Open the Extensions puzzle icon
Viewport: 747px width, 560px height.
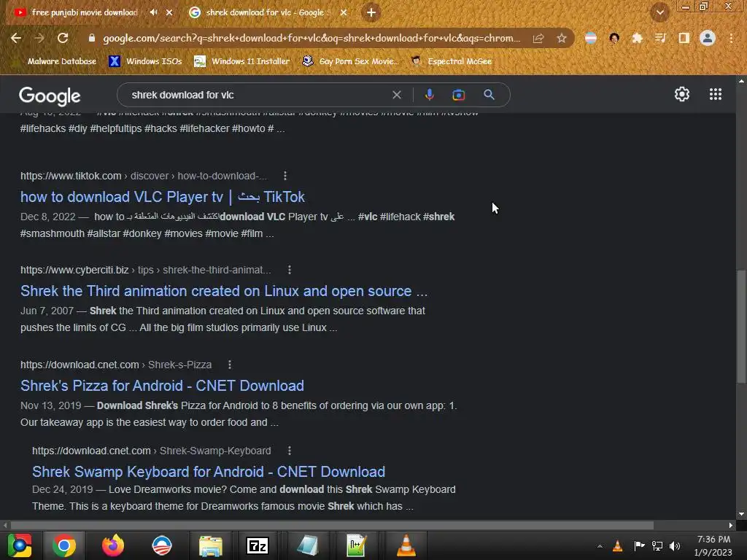coord(637,38)
